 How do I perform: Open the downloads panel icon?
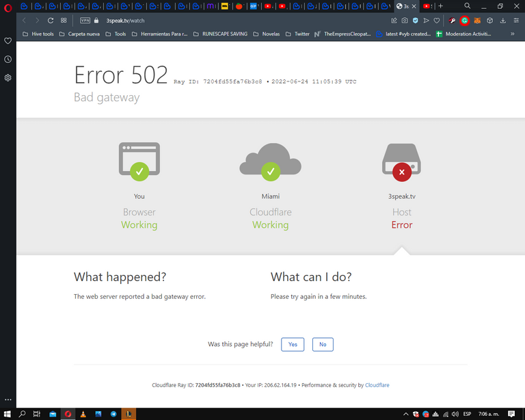click(503, 21)
